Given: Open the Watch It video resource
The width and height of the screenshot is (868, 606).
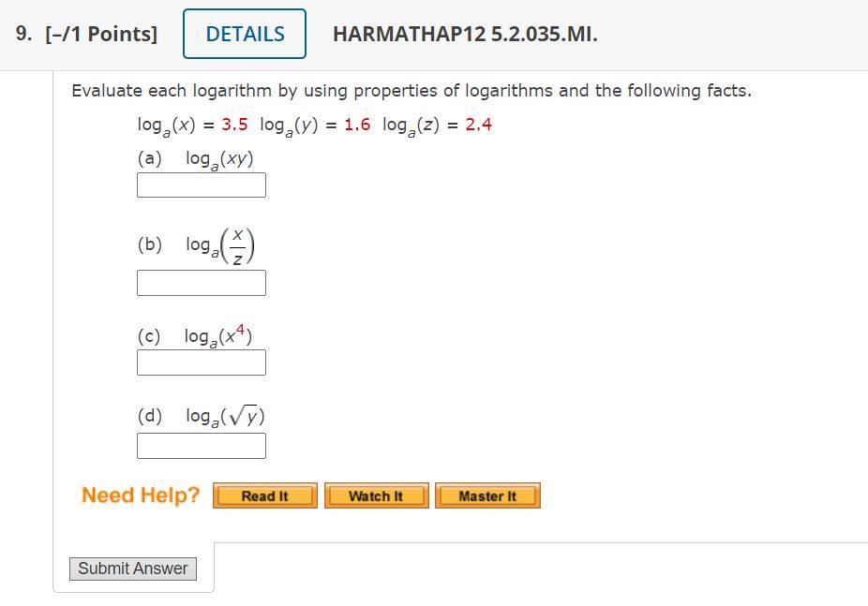Looking at the screenshot, I should click(376, 495).
